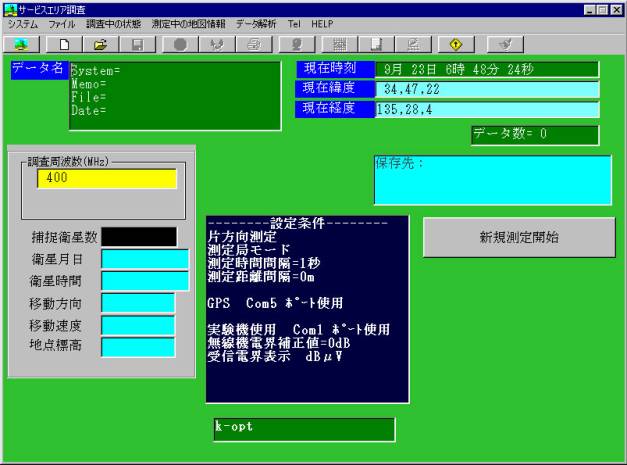Click the k-opt text field at the bottom

[303, 429]
